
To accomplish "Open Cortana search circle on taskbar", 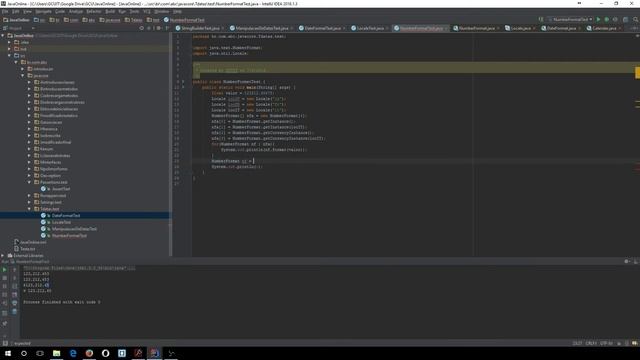I will (x=24, y=353).
